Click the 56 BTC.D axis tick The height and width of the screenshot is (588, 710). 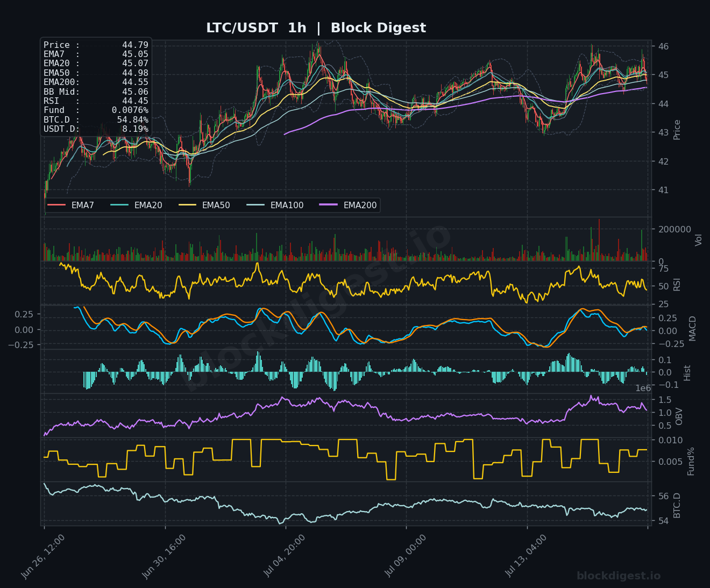click(x=663, y=496)
